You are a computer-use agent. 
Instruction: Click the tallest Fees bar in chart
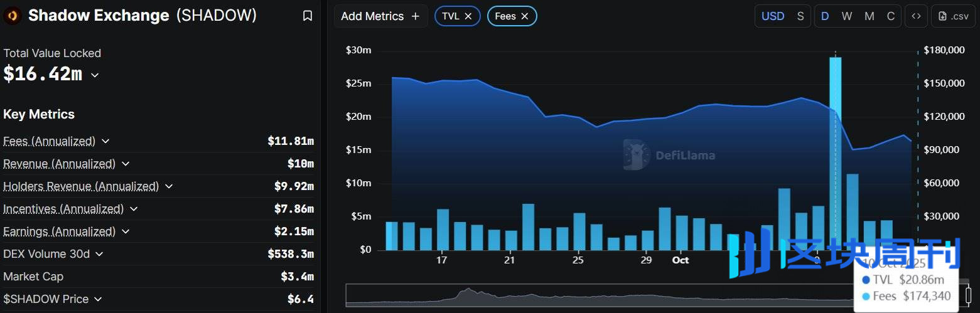pos(835,151)
